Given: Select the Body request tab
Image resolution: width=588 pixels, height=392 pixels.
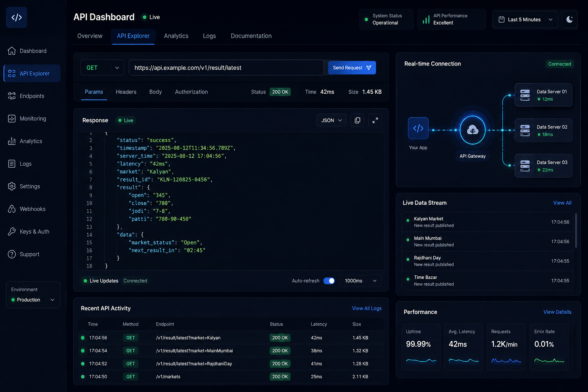Looking at the screenshot, I should click(155, 92).
